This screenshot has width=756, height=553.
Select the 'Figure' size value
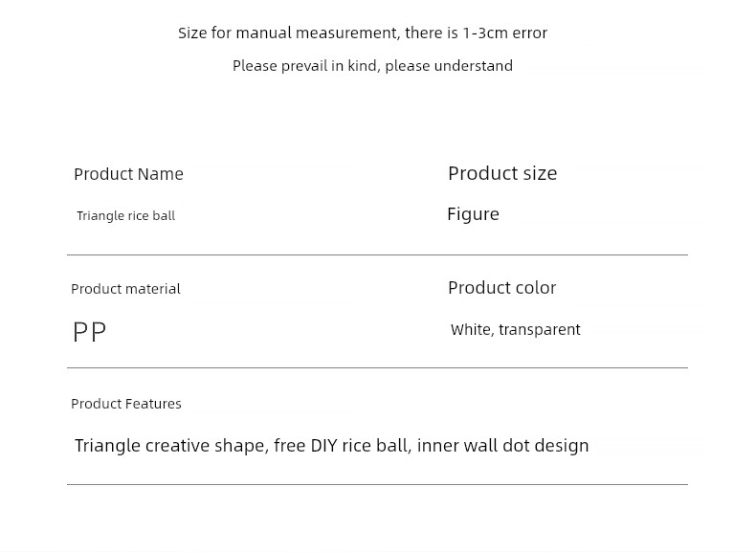coord(473,214)
